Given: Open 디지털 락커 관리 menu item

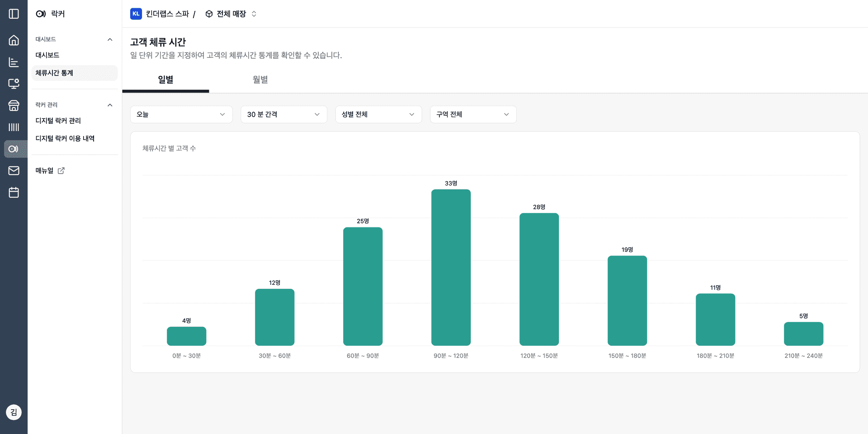Looking at the screenshot, I should [x=75, y=121].
